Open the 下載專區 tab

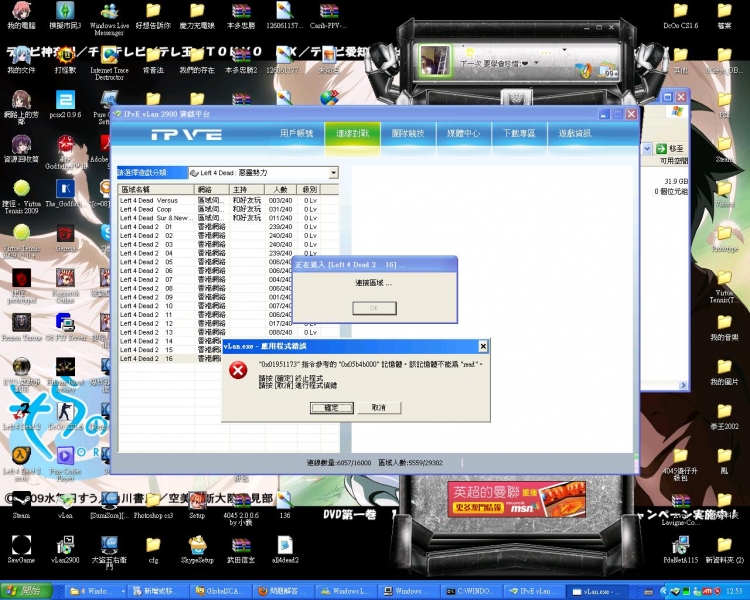click(518, 133)
